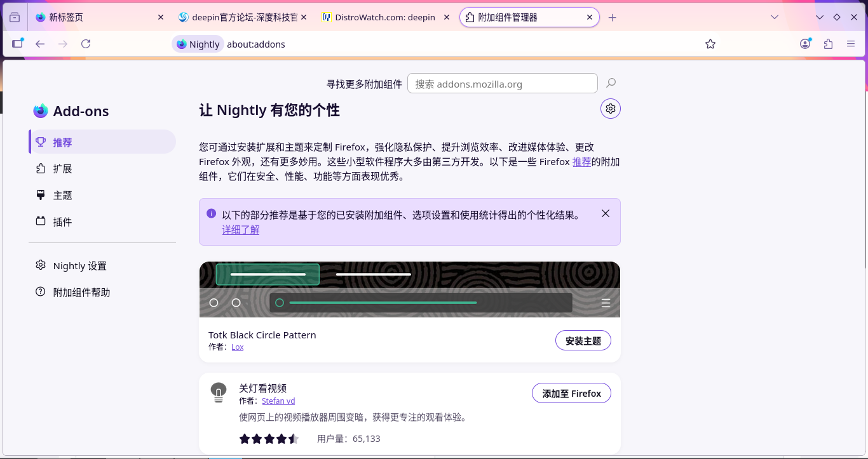Screen dimensions: 868x459
Task: Open Nightly 设置 from the sidebar
Action: (x=102, y=265)
